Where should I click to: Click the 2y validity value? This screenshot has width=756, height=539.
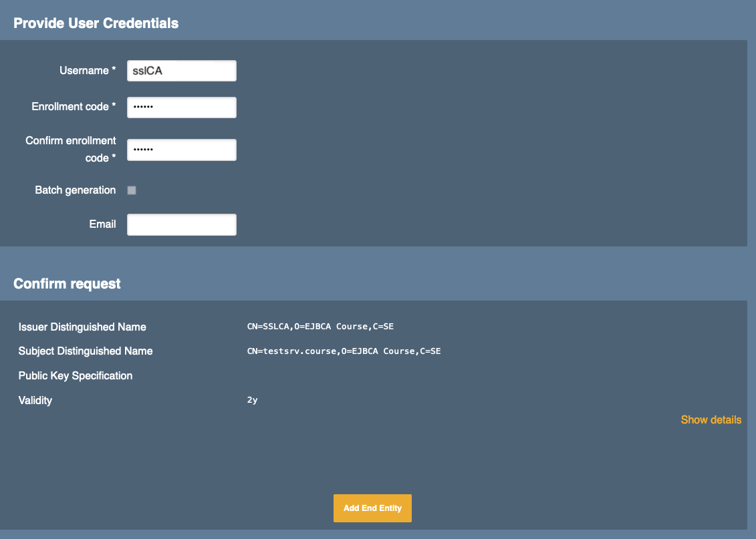252,401
